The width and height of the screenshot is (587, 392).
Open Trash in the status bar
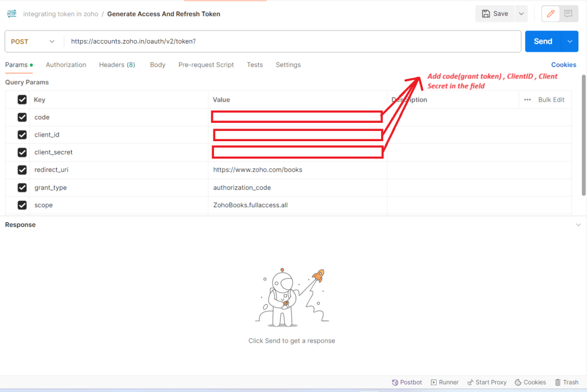(x=566, y=382)
